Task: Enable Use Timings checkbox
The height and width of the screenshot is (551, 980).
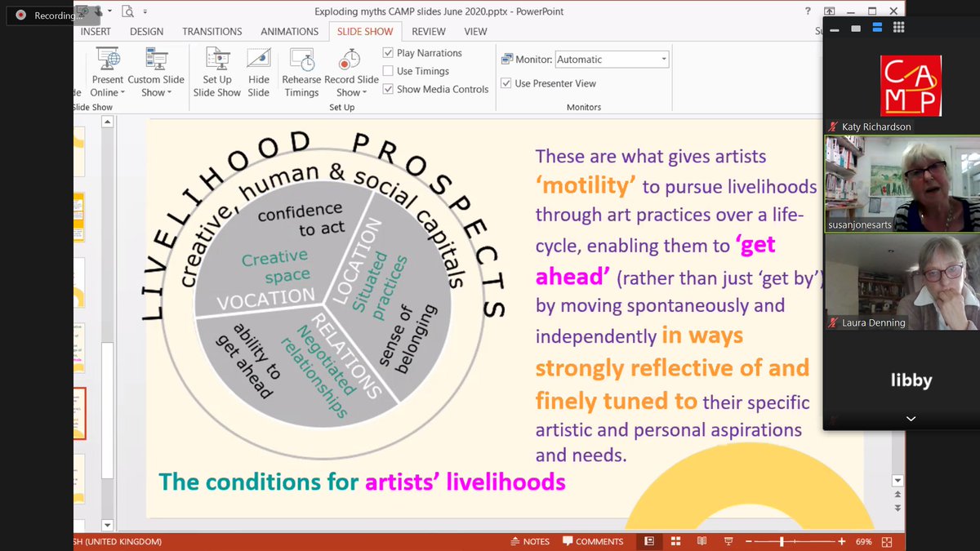Action: click(x=388, y=71)
